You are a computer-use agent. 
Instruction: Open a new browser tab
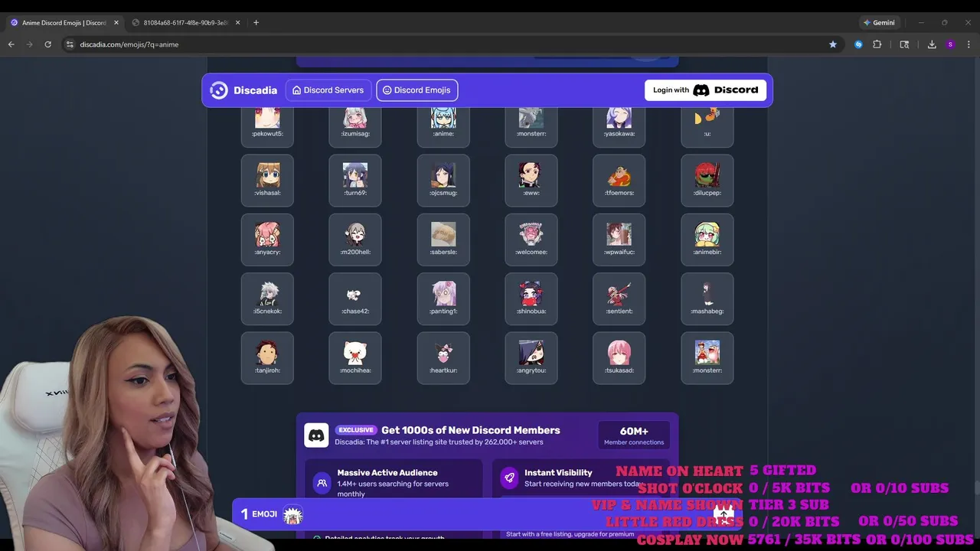pyautogui.click(x=256, y=23)
